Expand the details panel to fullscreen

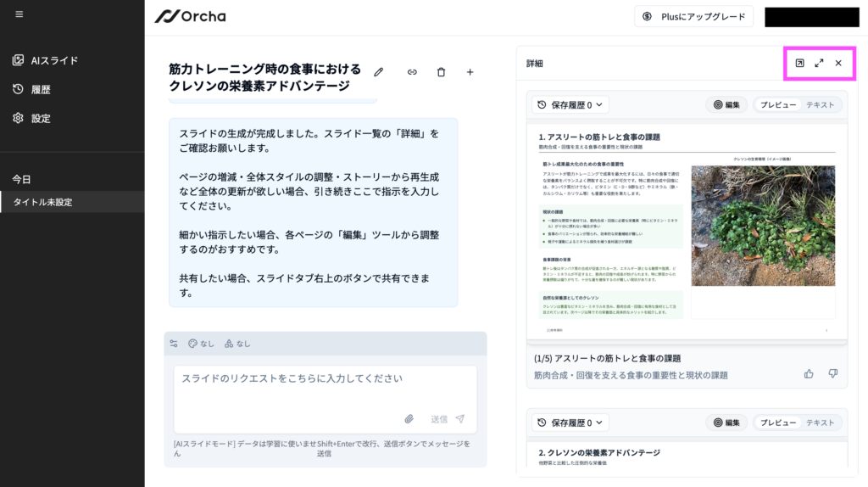pyautogui.click(x=820, y=63)
